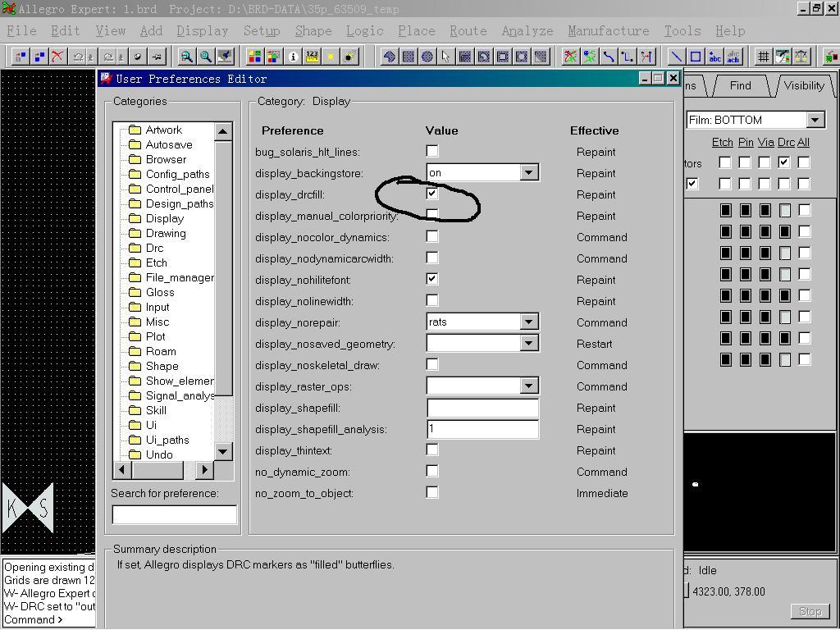
Task: Open the Setup menu
Action: tap(262, 31)
